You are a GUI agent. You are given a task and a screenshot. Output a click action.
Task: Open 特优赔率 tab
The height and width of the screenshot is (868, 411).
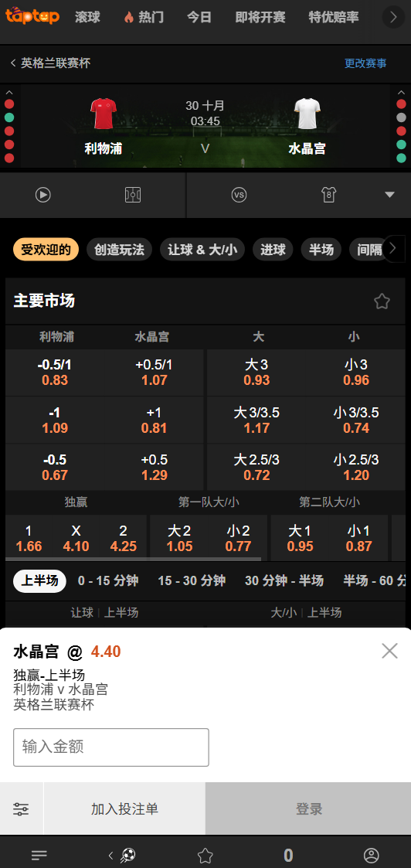pyautogui.click(x=334, y=17)
